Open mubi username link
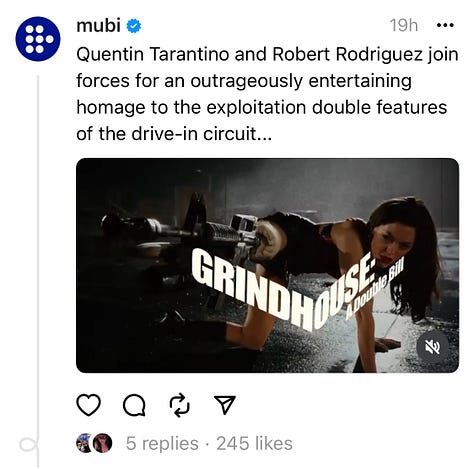This screenshot has width=474, height=469. 98,25
